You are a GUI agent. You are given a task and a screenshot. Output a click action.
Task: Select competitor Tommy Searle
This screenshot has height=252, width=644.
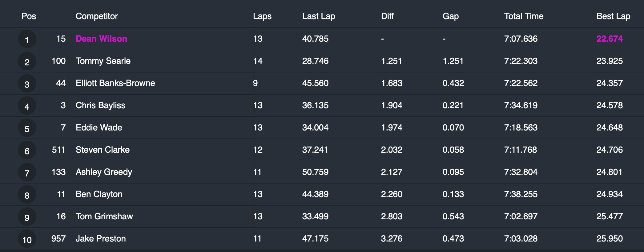[103, 61]
